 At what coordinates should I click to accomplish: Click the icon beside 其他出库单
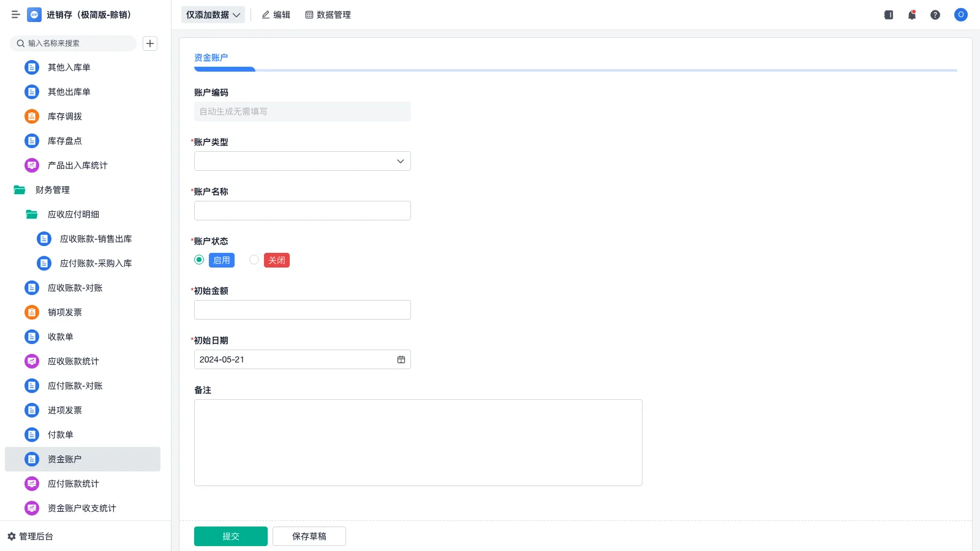pos(32,92)
